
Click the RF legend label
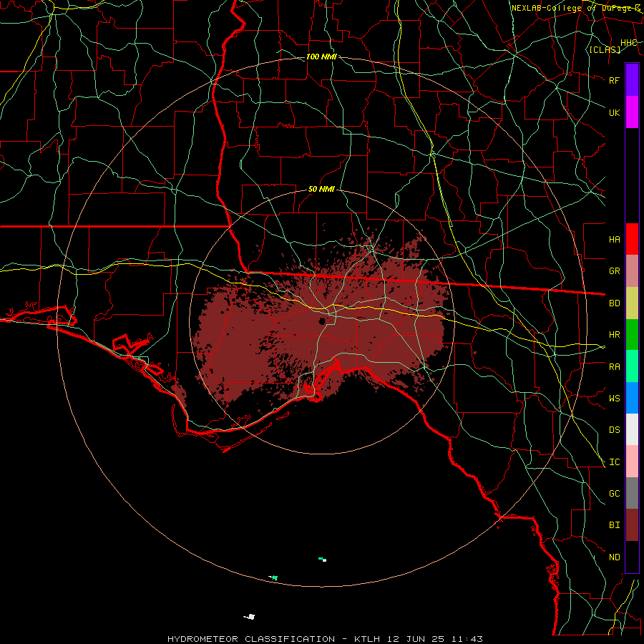pyautogui.click(x=615, y=80)
